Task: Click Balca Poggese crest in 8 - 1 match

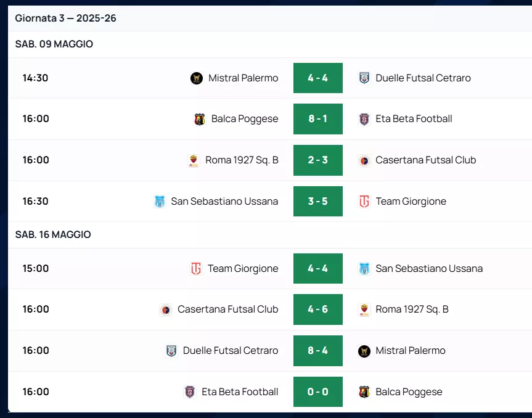Action: (x=200, y=119)
